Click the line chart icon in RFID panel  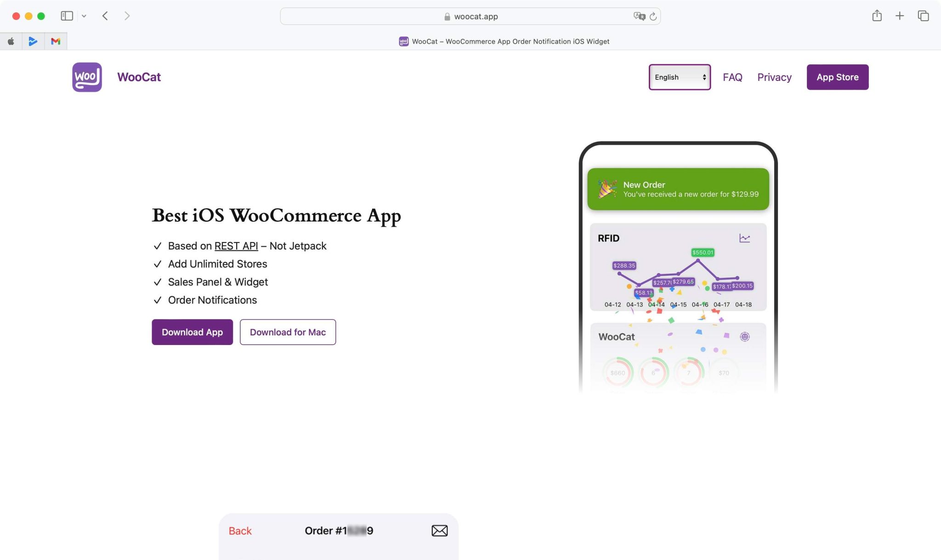click(745, 238)
